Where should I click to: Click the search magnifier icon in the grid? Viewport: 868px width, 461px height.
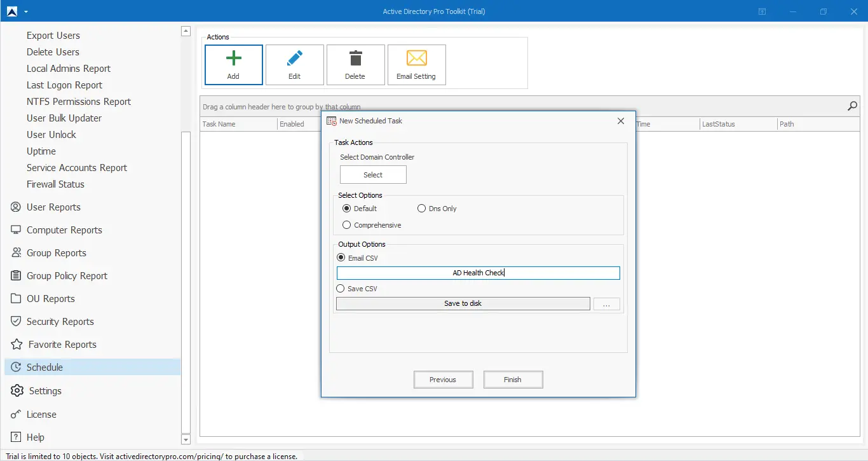click(852, 106)
